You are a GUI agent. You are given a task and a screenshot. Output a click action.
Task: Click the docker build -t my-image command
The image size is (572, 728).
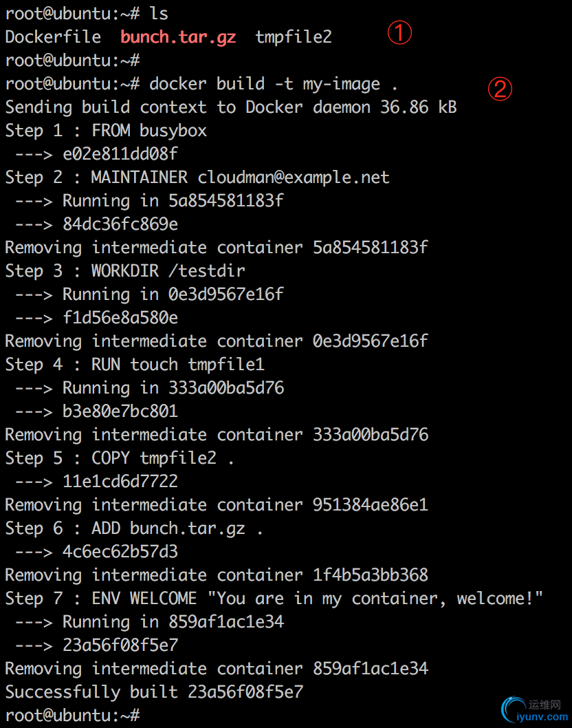tap(273, 84)
